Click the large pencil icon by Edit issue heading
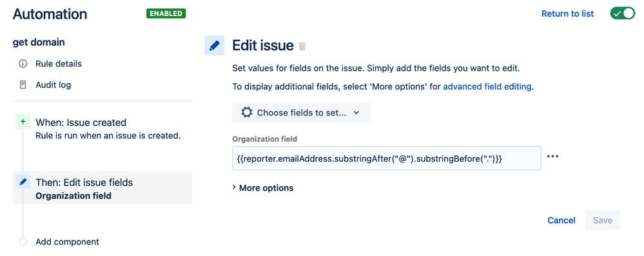 [x=215, y=46]
